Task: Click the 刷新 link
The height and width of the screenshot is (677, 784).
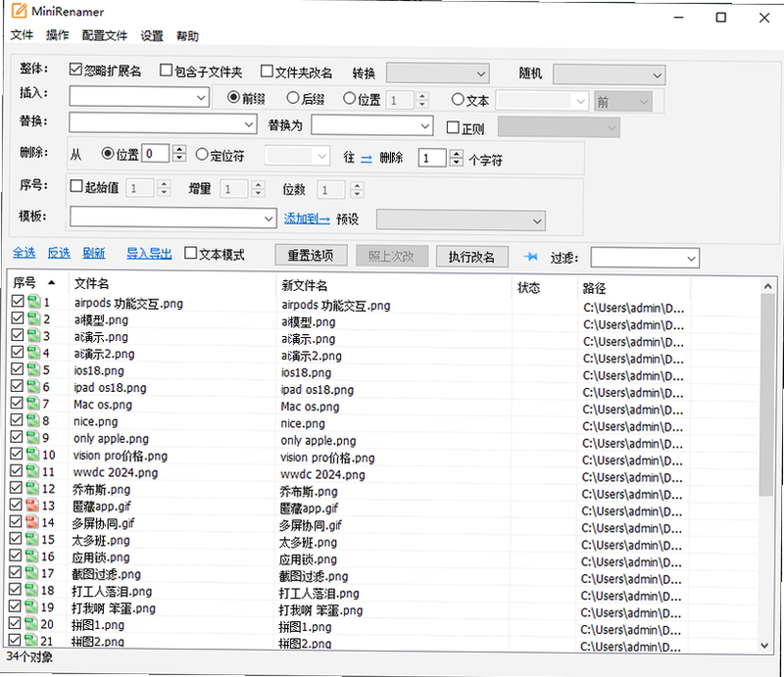Action: (x=94, y=253)
